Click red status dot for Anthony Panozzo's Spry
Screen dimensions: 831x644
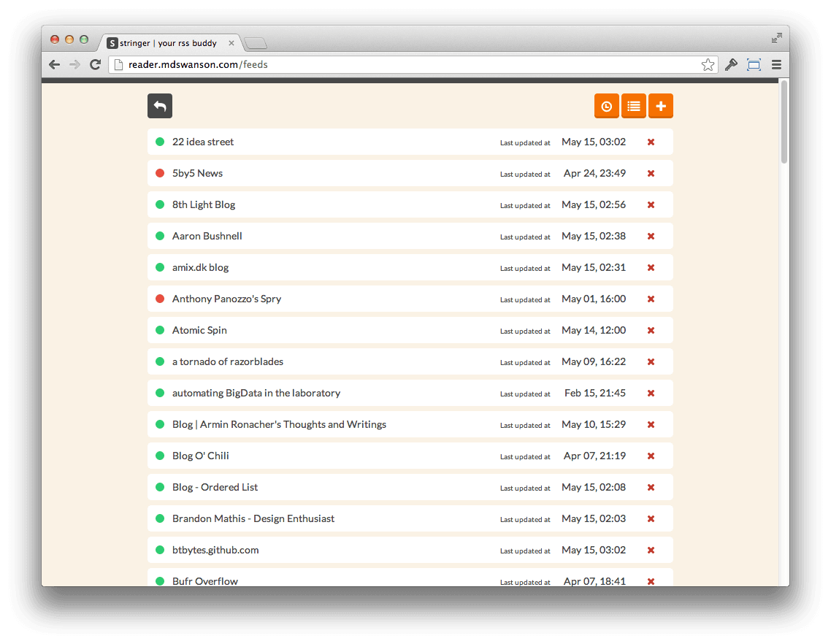coord(160,299)
